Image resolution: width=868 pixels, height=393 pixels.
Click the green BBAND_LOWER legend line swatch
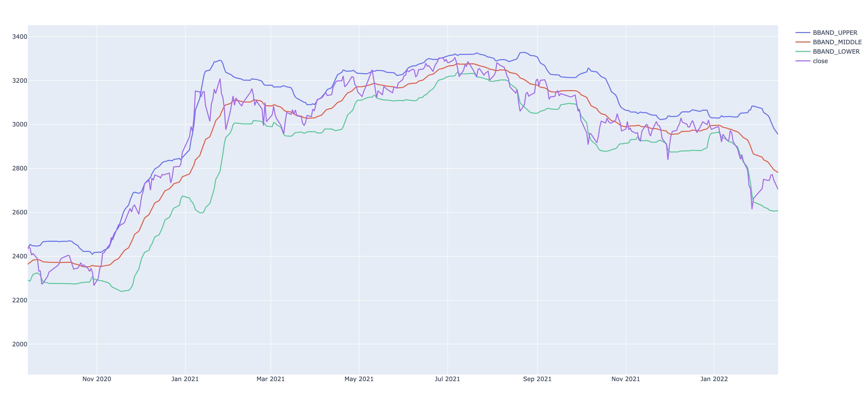(803, 52)
